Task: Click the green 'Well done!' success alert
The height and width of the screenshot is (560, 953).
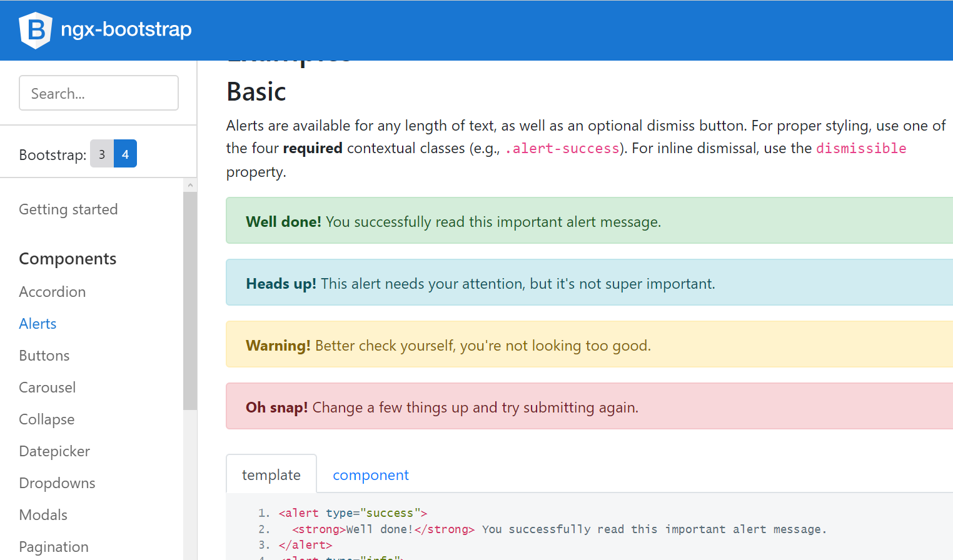Action: [589, 221]
